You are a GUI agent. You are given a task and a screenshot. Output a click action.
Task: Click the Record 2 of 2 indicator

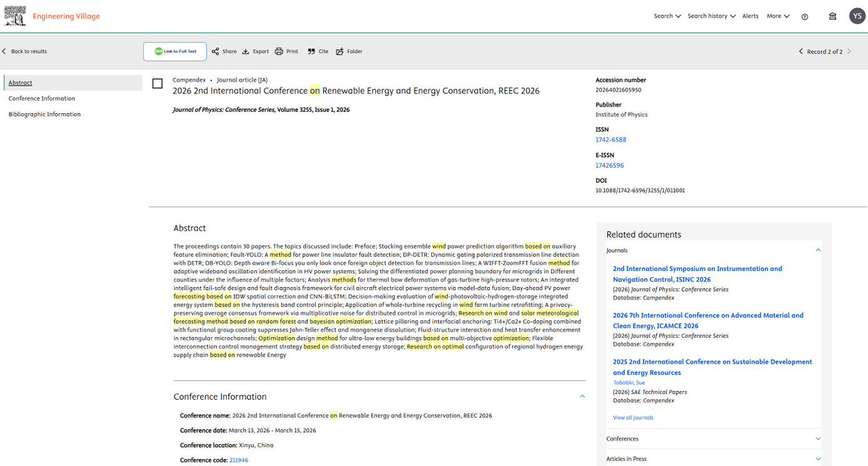pyautogui.click(x=825, y=52)
